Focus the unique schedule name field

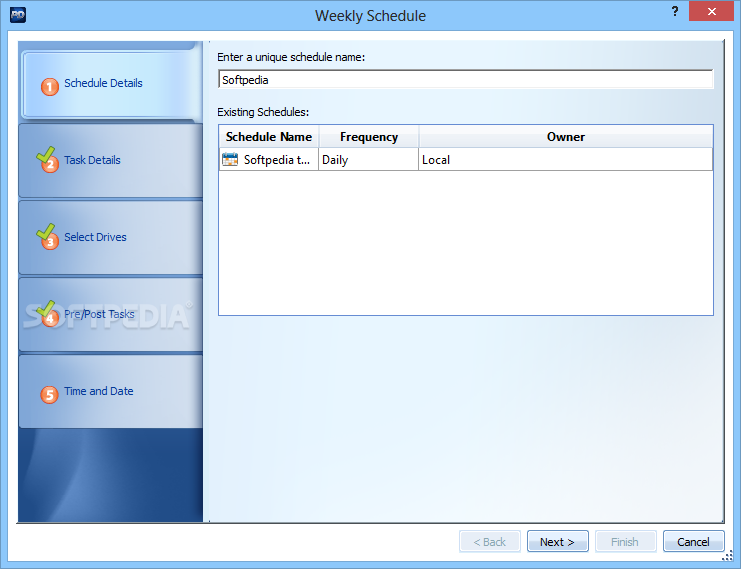click(465, 79)
